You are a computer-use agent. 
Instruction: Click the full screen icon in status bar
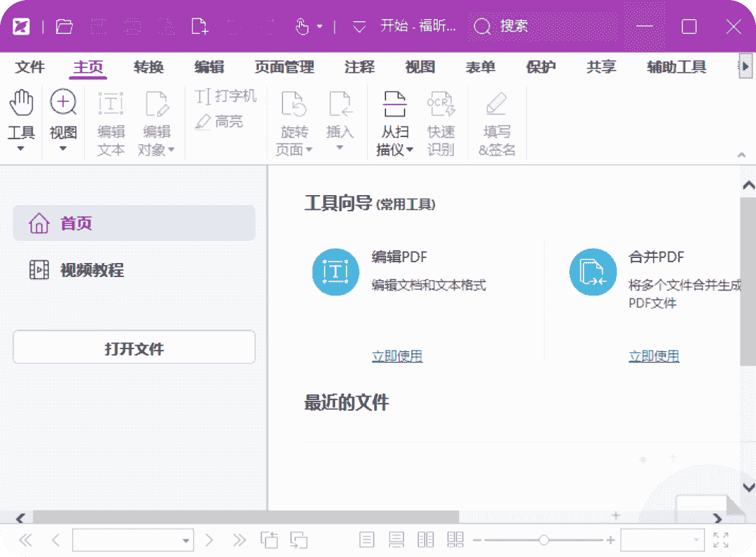click(x=721, y=540)
